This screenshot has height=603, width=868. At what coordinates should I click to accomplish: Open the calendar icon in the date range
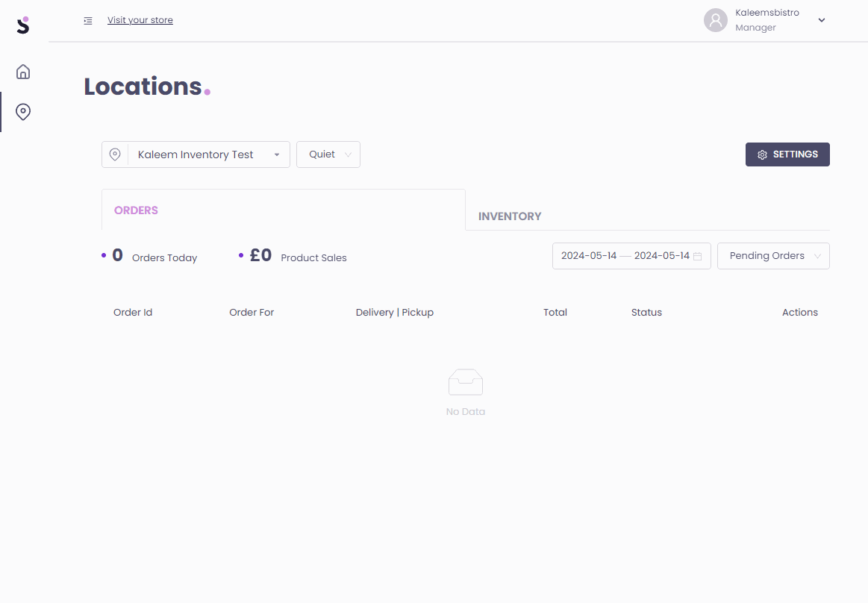click(x=698, y=256)
